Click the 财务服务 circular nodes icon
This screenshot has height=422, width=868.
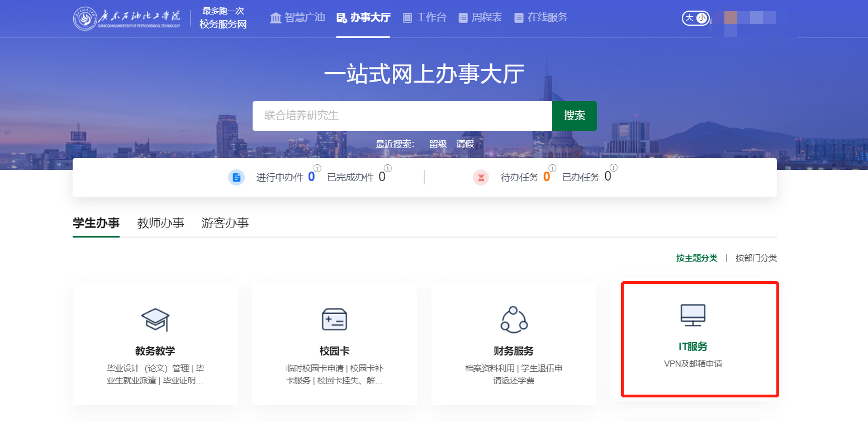[x=514, y=319]
